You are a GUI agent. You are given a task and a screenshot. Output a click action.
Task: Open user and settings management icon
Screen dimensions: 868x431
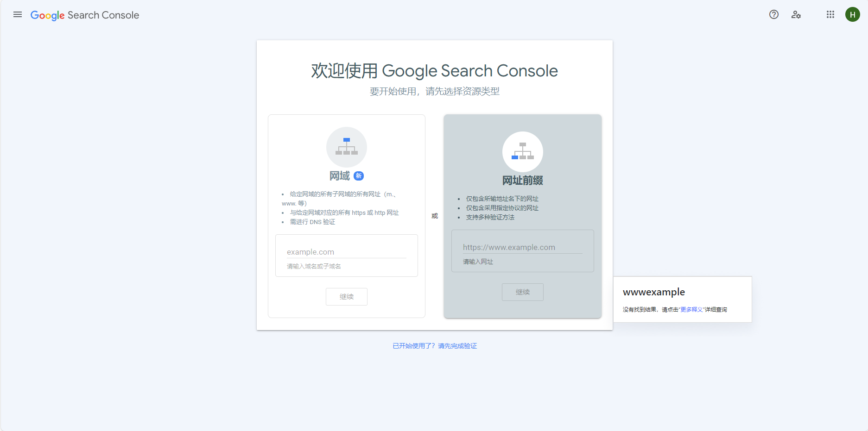(x=796, y=15)
